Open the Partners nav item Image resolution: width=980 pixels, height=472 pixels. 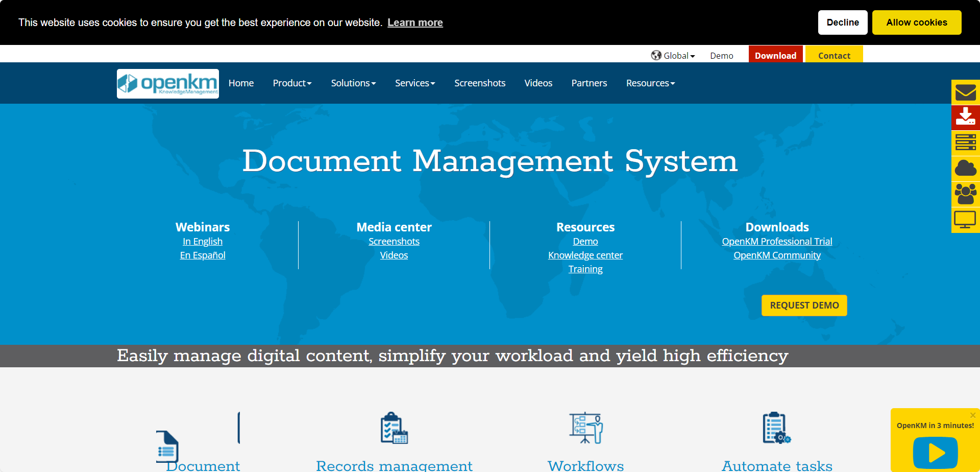pyautogui.click(x=589, y=83)
